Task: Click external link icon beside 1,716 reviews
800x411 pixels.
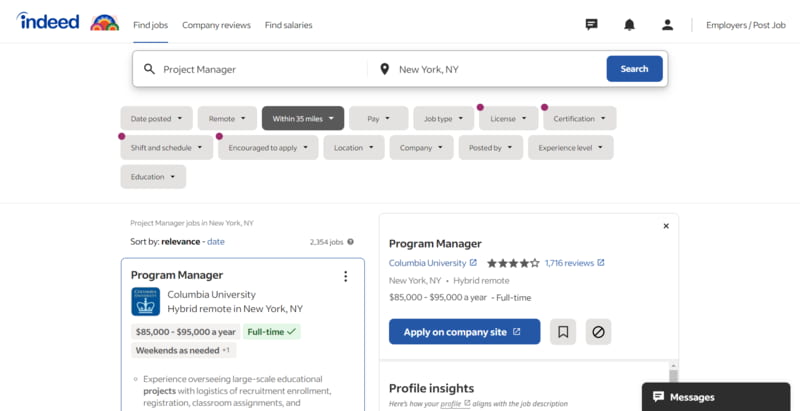Action: (601, 263)
